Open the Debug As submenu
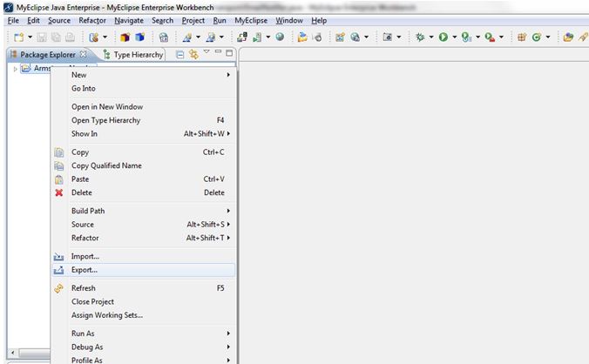The height and width of the screenshot is (364, 589). tap(143, 347)
